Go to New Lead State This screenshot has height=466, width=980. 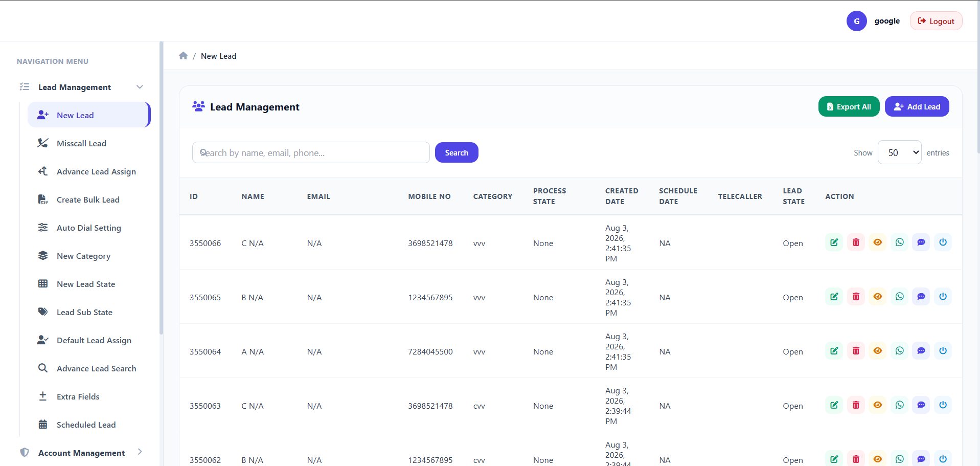pos(89,284)
